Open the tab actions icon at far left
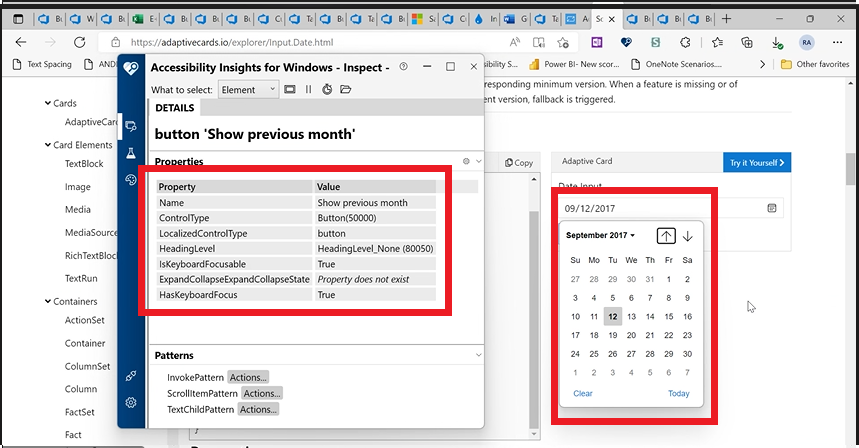The image size is (859, 448). pos(18,19)
